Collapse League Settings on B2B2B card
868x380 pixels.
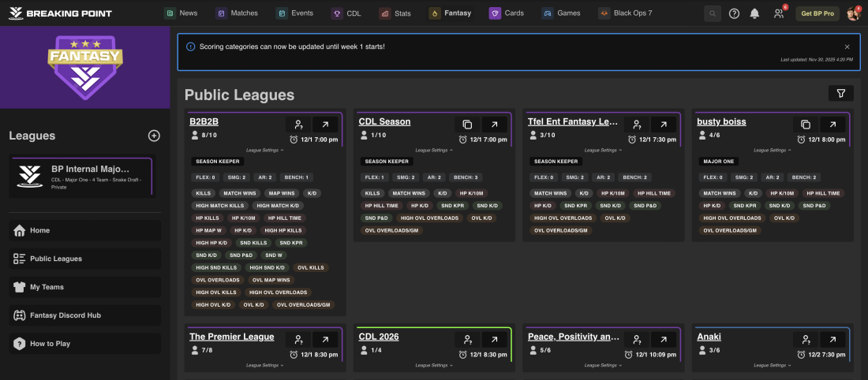pyautogui.click(x=265, y=150)
